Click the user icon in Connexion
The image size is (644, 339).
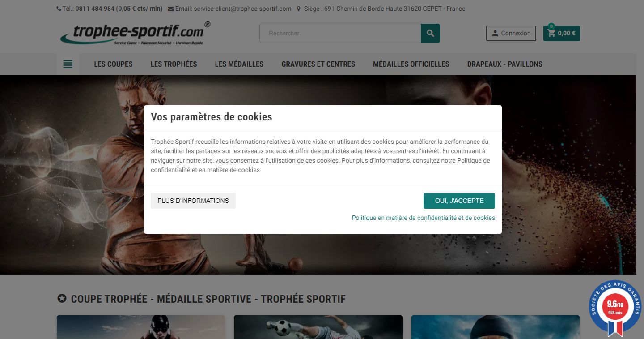coord(495,33)
